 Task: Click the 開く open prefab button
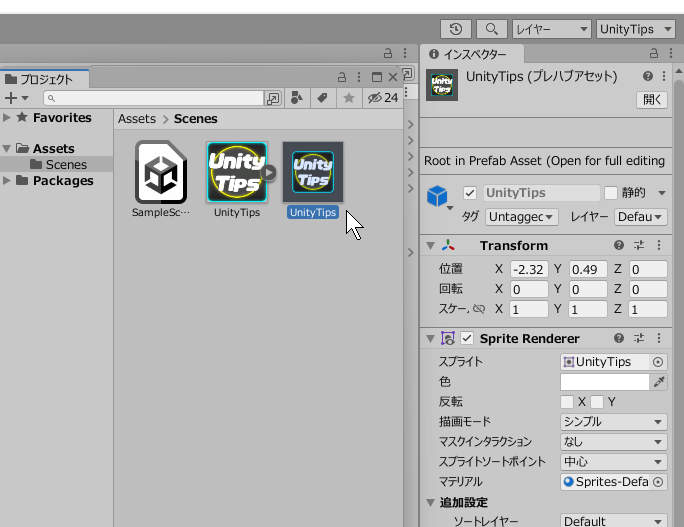652,99
